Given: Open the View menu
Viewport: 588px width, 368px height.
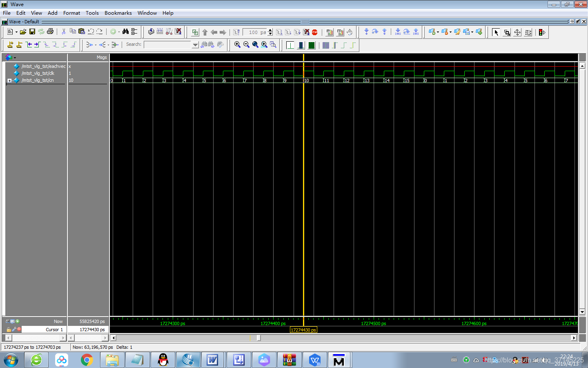Looking at the screenshot, I should point(36,13).
